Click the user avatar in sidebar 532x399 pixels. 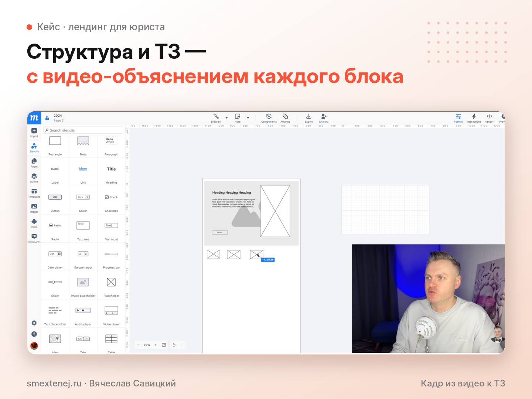click(34, 346)
